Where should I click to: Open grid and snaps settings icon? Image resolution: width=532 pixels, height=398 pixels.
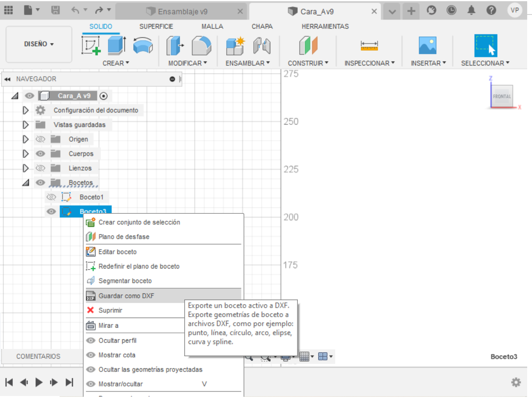click(x=305, y=356)
